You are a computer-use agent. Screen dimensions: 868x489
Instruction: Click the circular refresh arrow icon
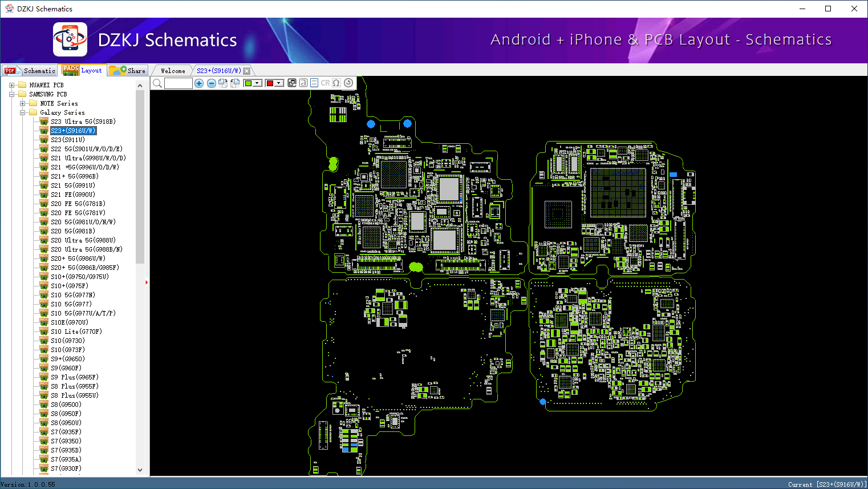tap(348, 83)
